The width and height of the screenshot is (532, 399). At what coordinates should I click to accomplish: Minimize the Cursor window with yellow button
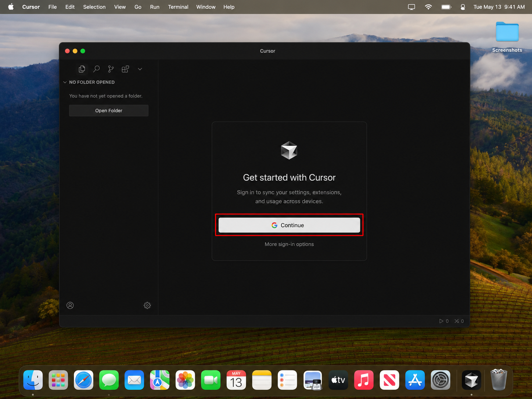75,51
